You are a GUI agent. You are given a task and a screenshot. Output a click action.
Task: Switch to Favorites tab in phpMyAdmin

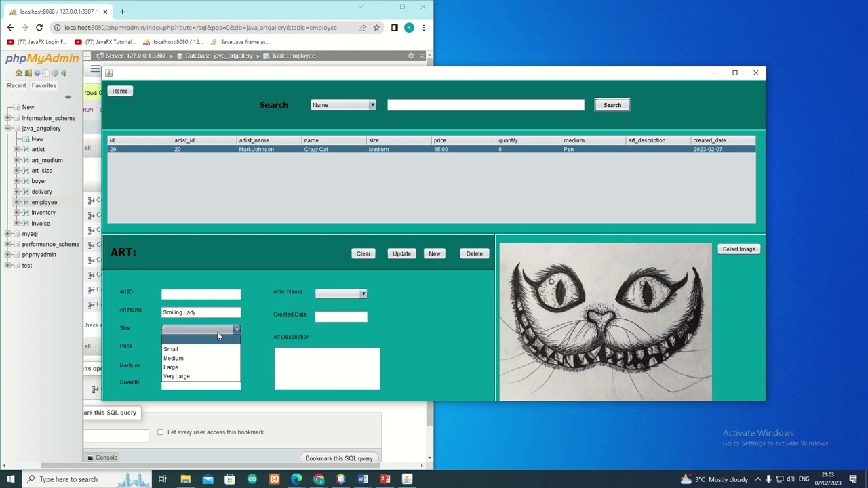43,85
